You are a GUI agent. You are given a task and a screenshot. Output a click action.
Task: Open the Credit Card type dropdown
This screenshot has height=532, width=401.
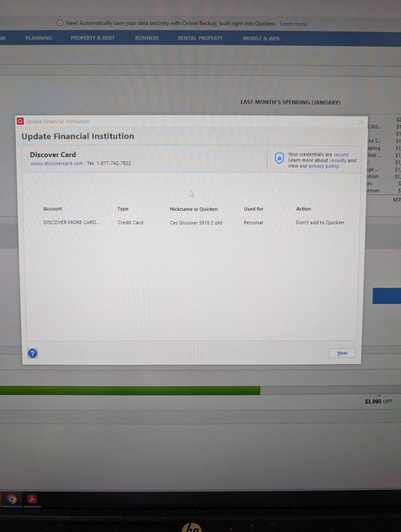click(x=130, y=223)
